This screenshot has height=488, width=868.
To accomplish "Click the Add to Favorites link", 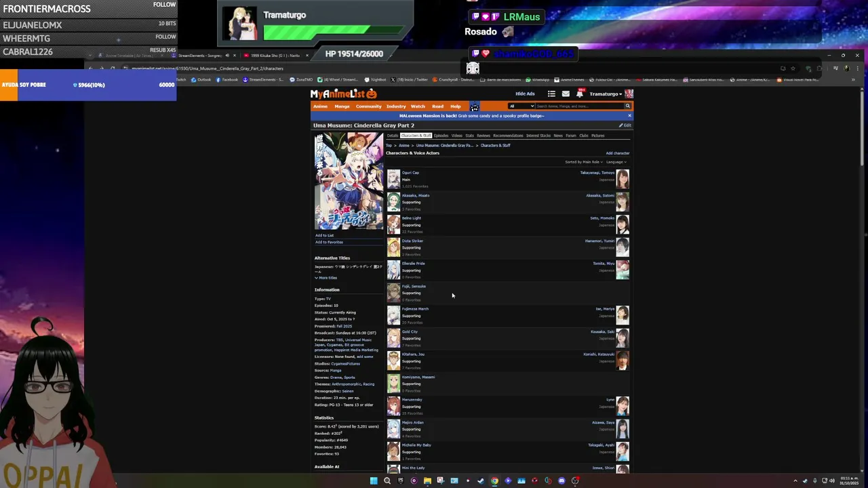I will 329,242.
